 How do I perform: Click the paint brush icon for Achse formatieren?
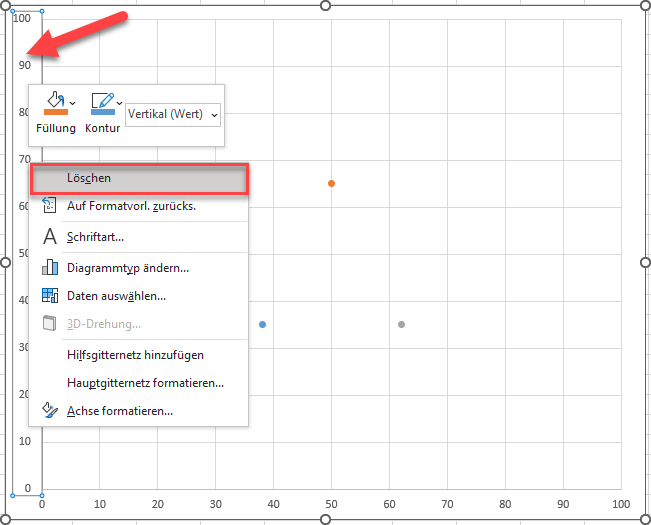pos(50,410)
